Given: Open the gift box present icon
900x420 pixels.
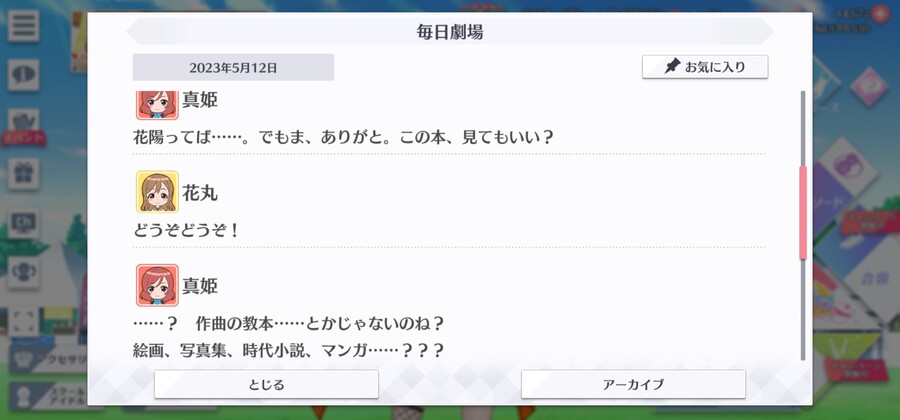Looking at the screenshot, I should pos(24,174).
